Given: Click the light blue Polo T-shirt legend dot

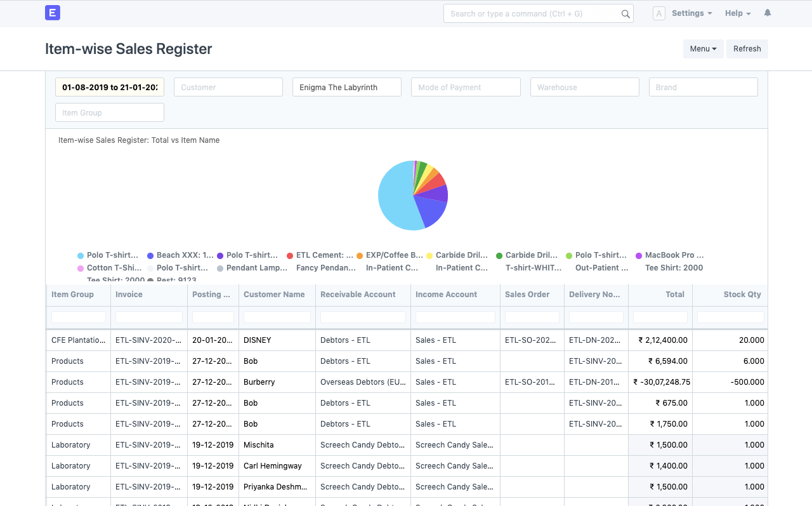Looking at the screenshot, I should pyautogui.click(x=81, y=256).
